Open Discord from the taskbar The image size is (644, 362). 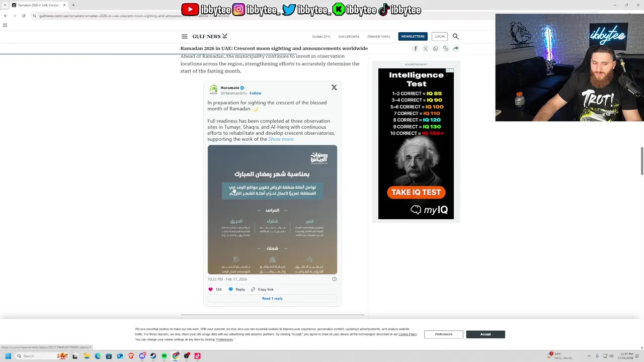(142, 356)
